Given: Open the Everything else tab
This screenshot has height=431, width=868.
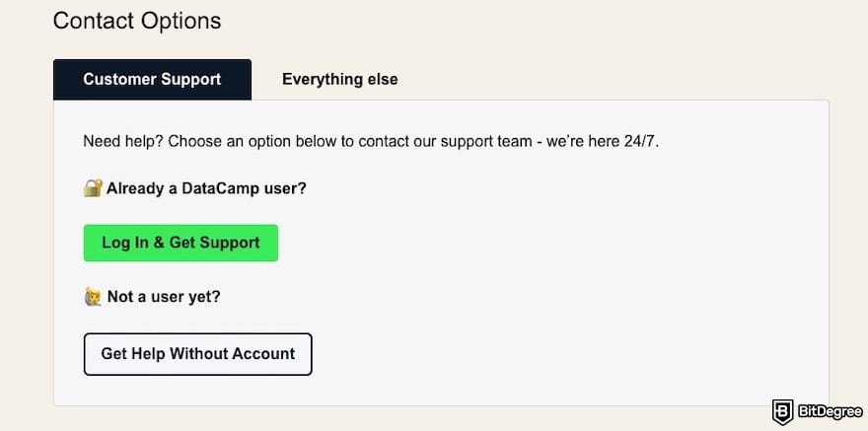Looking at the screenshot, I should coord(340,80).
